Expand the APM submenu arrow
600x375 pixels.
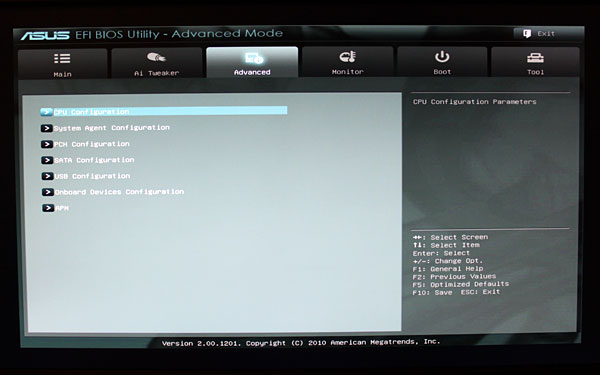click(x=48, y=208)
